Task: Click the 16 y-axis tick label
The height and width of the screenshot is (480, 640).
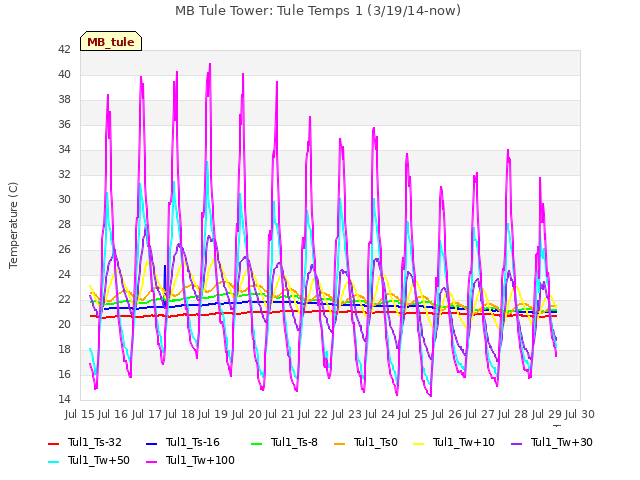Action: 64,374
